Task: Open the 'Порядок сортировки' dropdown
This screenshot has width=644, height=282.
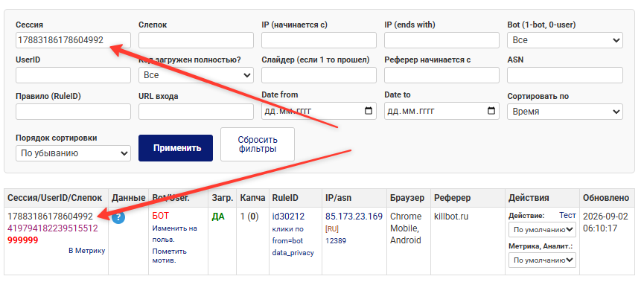Action: pos(73,153)
